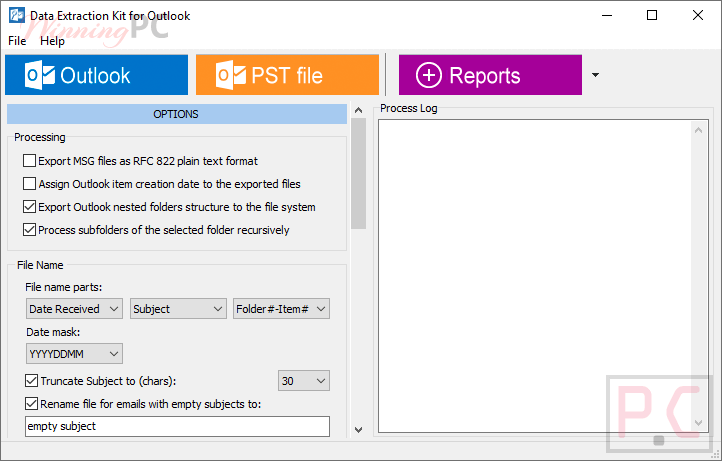722x461 pixels.
Task: Click the Outlook source button
Action: (96, 75)
